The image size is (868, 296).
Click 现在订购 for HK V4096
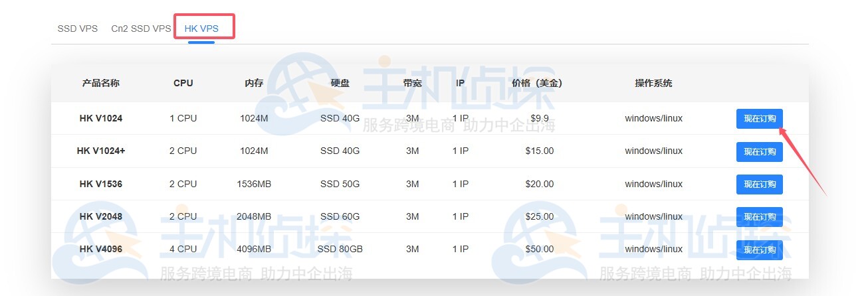(759, 250)
